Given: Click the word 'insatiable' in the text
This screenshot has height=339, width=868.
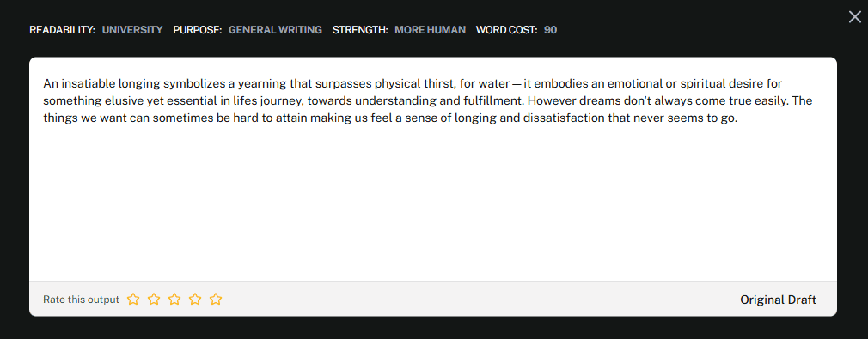Looking at the screenshot, I should coord(89,85).
